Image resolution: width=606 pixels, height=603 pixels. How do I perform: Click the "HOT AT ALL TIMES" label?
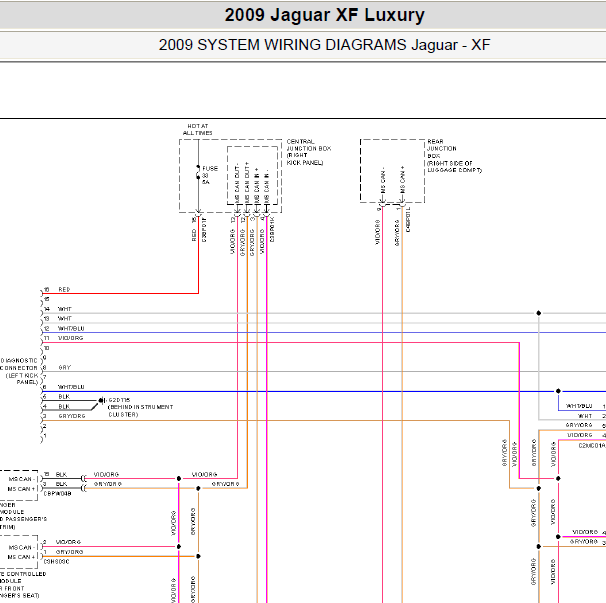pos(197,129)
